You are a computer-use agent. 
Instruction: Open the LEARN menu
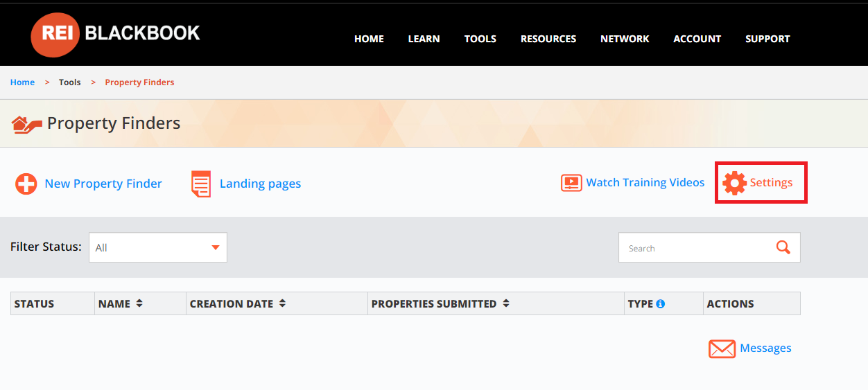424,39
